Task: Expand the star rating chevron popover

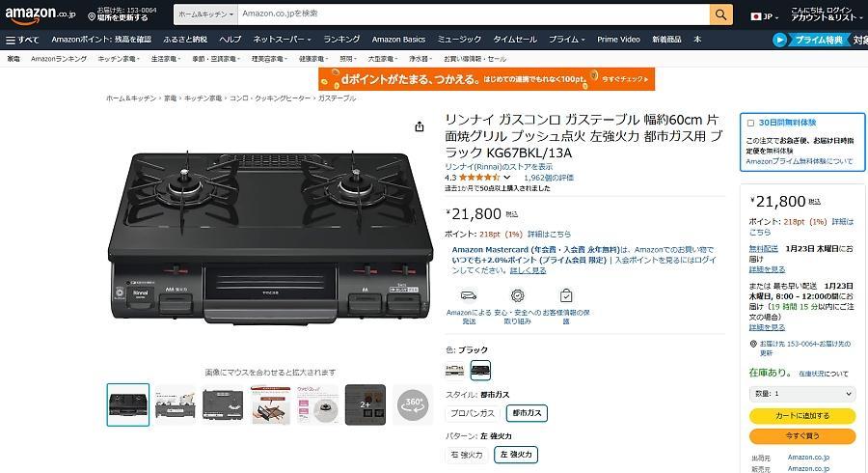Action: 506,178
